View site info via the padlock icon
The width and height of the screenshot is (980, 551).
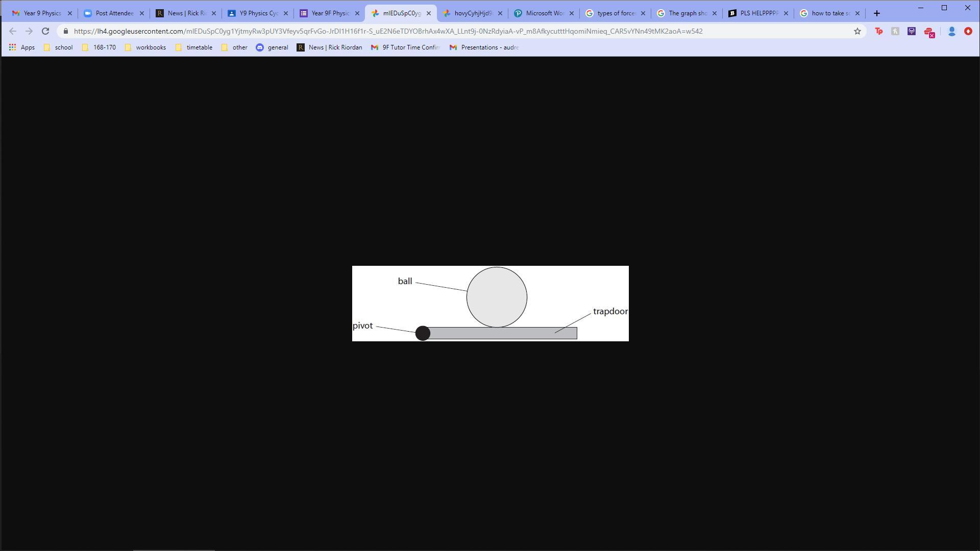66,32
